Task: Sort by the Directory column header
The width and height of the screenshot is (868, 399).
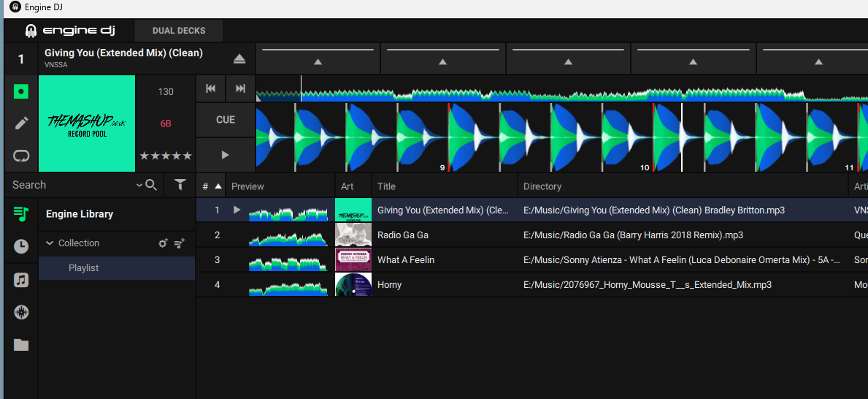Action: (x=683, y=186)
